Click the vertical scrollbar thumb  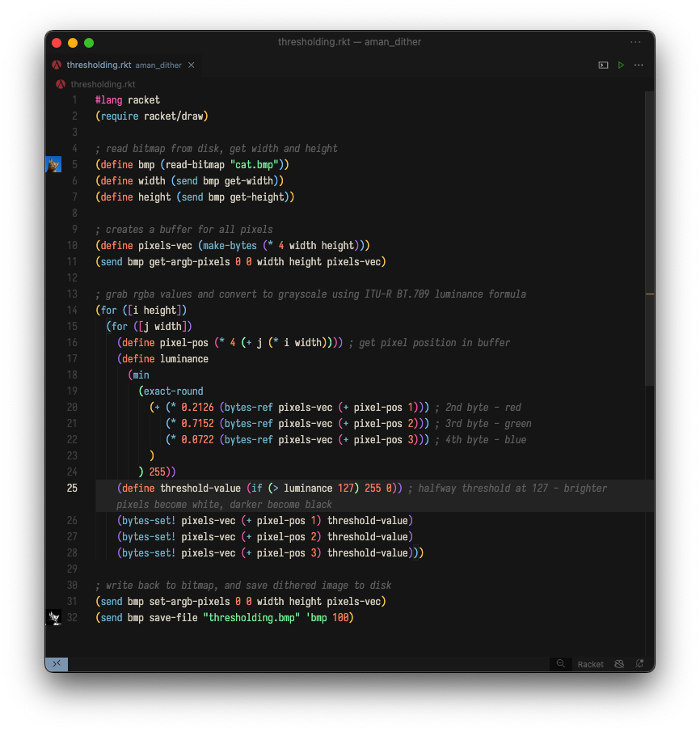(x=649, y=238)
